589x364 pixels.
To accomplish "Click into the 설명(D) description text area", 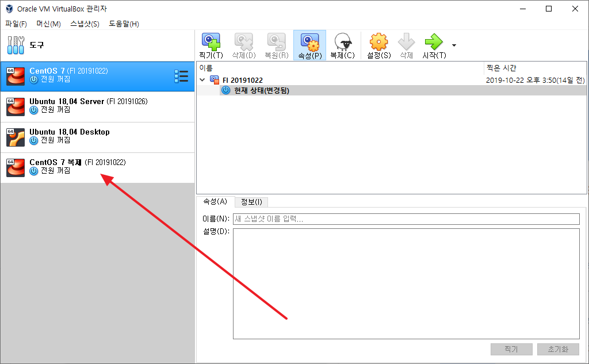I will pos(406,283).
